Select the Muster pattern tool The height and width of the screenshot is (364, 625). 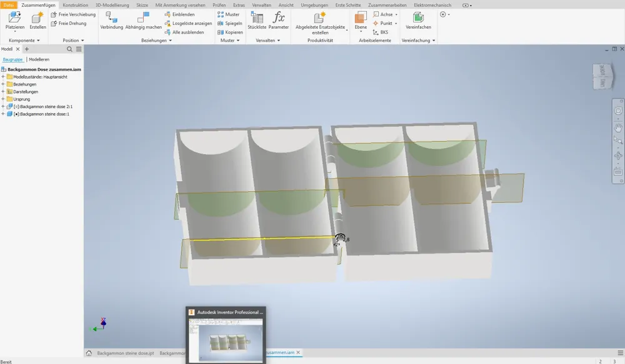click(228, 14)
